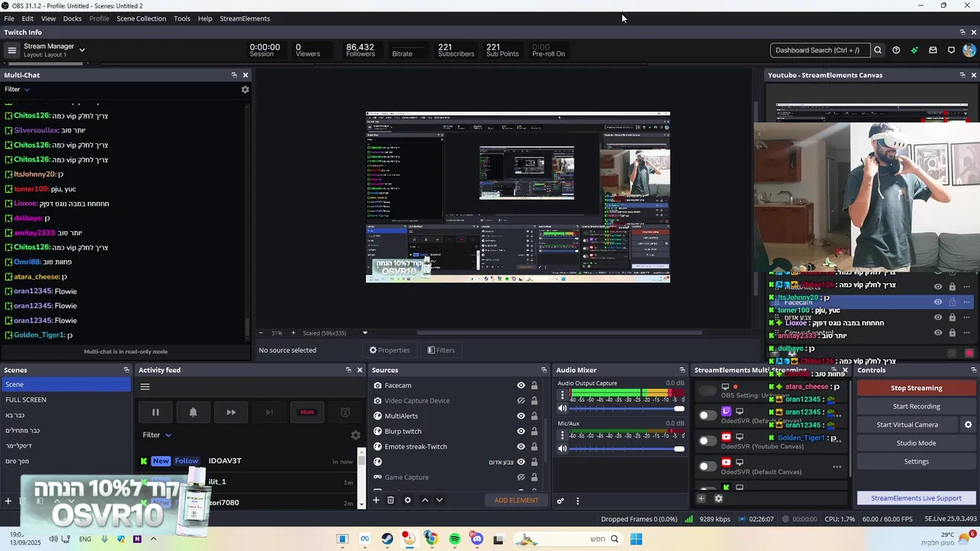The width and height of the screenshot is (980, 551).
Task: Open the Tools menu
Action: tap(181, 18)
